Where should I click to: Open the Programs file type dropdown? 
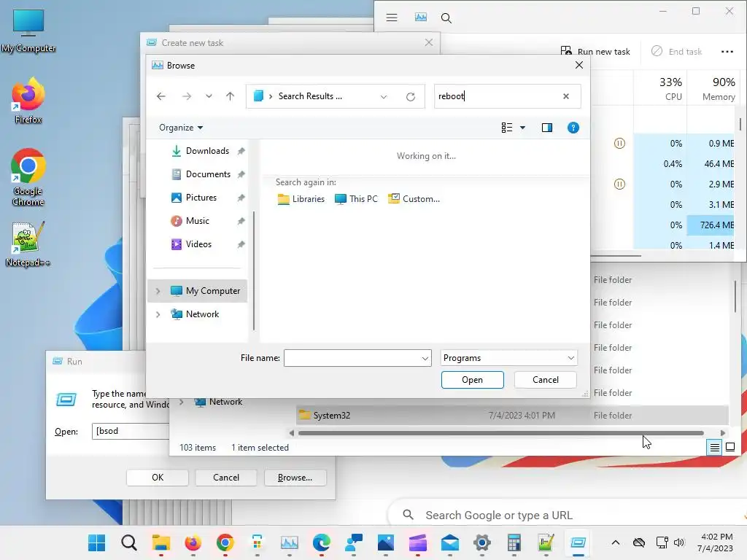(508, 358)
